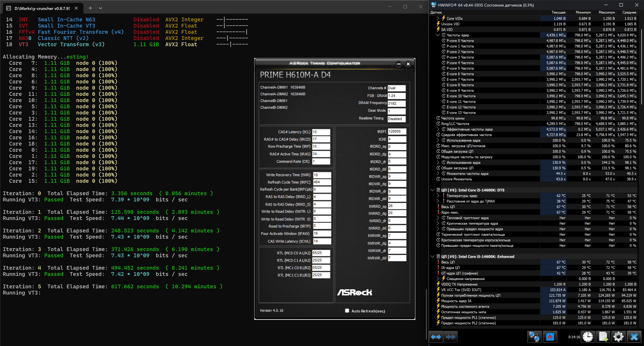The height and width of the screenshot is (346, 644).
Task: Collapse the Частоты ядер tree group
Action: click(x=438, y=35)
